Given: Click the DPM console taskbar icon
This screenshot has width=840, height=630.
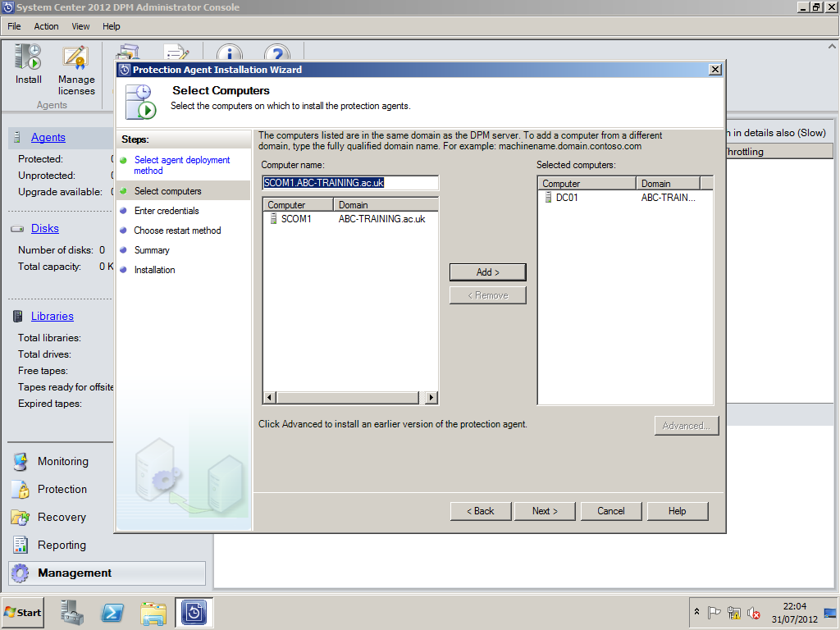Looking at the screenshot, I should point(194,612).
